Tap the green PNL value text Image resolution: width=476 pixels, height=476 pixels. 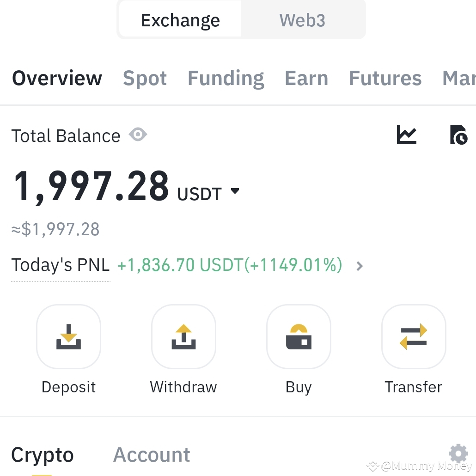click(x=230, y=265)
